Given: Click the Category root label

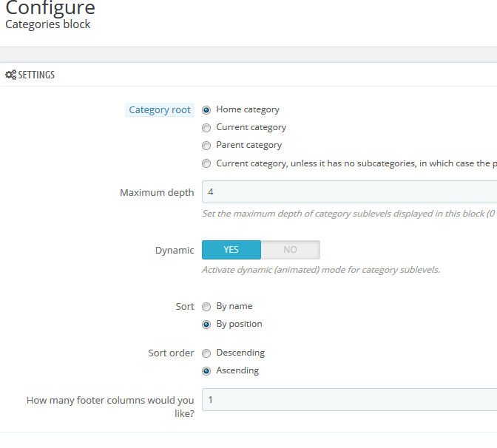Looking at the screenshot, I should click(x=160, y=110).
